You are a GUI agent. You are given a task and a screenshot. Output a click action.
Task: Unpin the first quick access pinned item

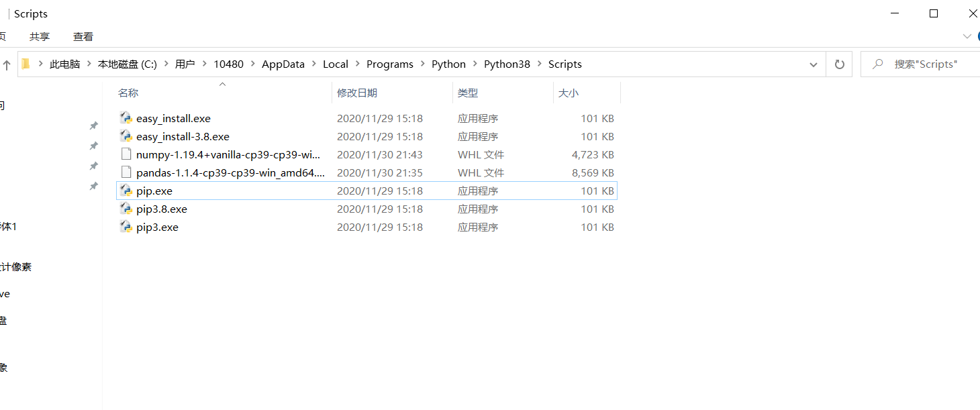click(93, 125)
